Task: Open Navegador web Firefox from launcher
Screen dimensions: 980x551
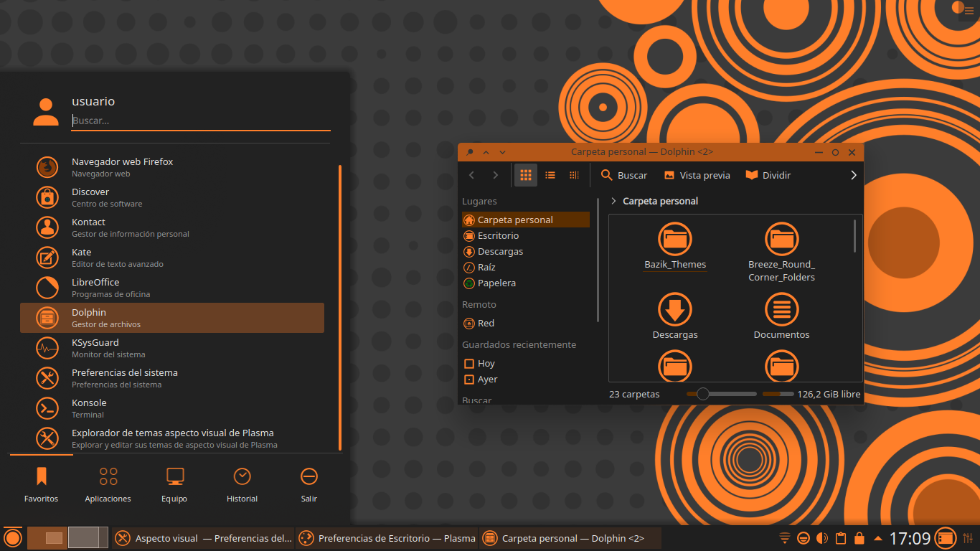Action: (172, 167)
